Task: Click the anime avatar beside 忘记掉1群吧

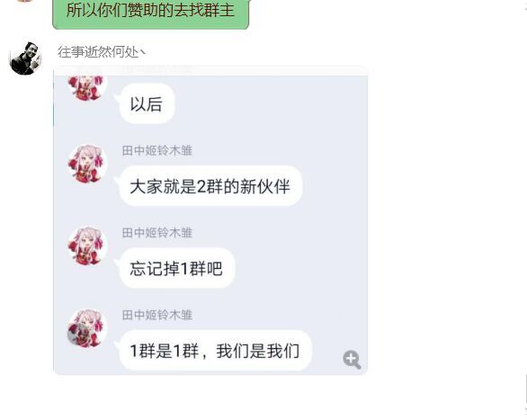Action: pyautogui.click(x=87, y=246)
